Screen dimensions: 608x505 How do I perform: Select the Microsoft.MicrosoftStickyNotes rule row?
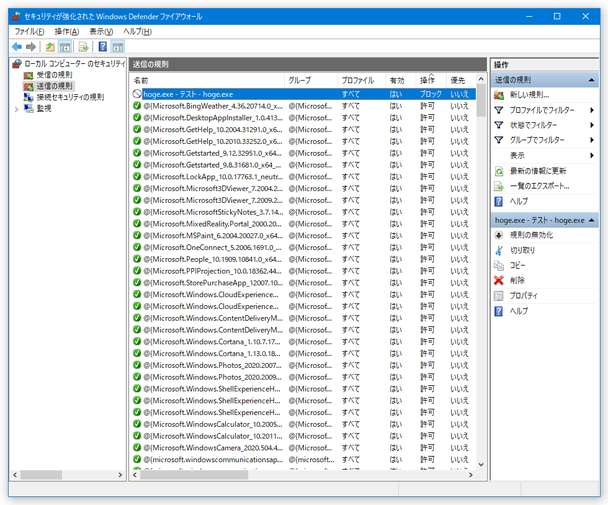(x=304, y=212)
